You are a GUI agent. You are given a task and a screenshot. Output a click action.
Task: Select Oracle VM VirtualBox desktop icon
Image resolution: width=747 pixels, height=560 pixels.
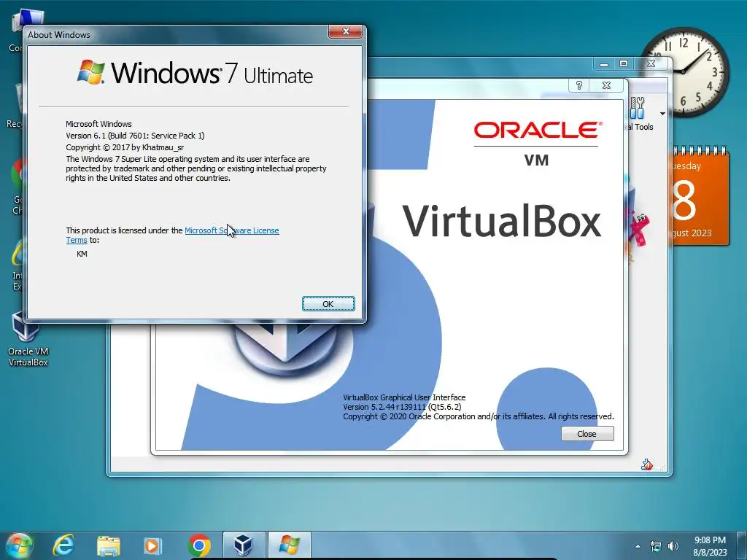(x=28, y=340)
